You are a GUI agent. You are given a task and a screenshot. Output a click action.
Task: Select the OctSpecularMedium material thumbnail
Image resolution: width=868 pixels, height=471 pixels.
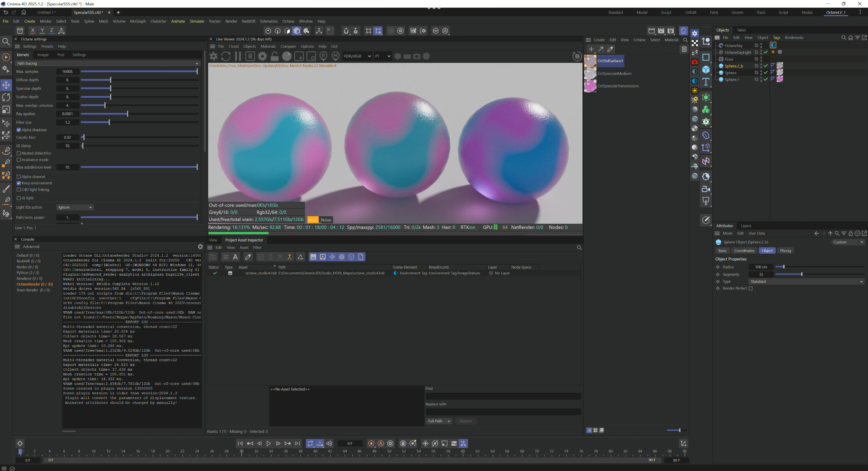point(590,74)
